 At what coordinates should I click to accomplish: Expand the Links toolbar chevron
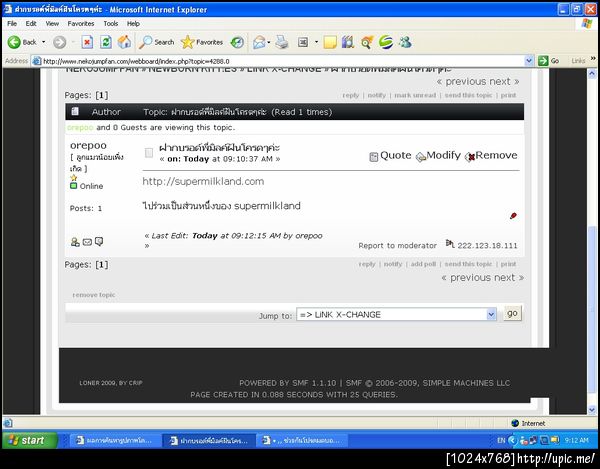coord(593,59)
